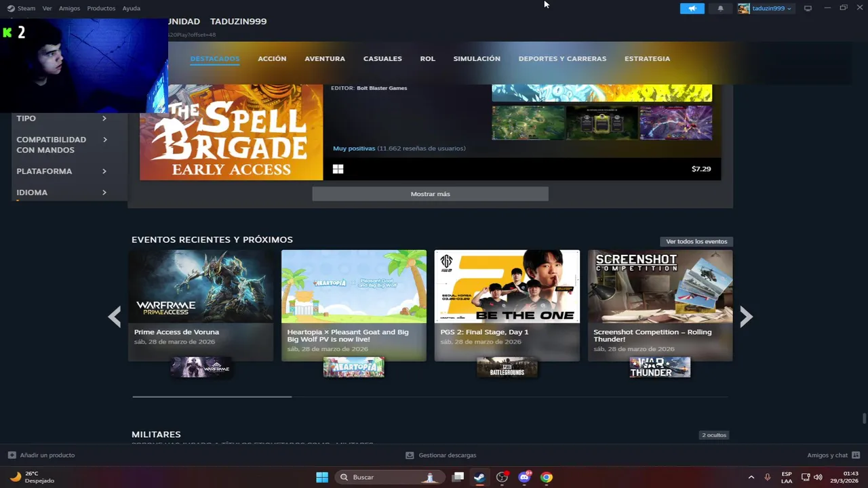Viewport: 868px width, 488px height.
Task: Select the DESTACADOS tab
Action: pyautogui.click(x=215, y=58)
